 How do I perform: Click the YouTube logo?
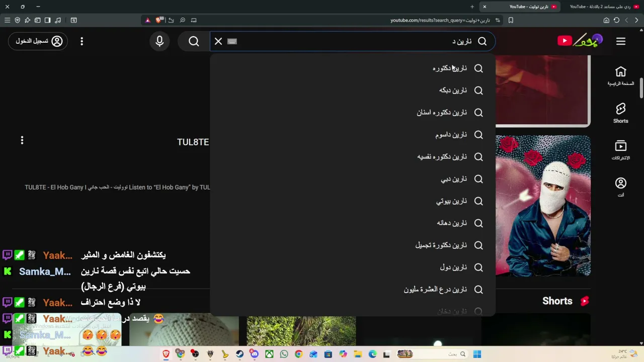point(580,41)
